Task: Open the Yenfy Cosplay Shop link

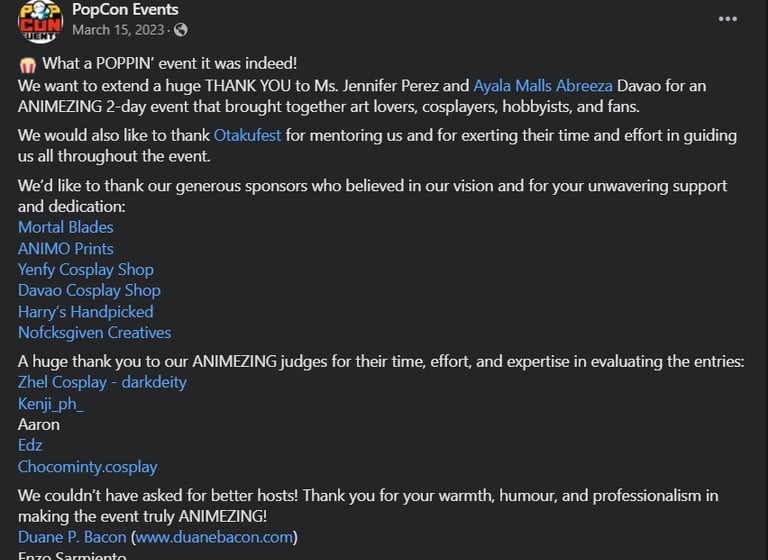Action: tap(86, 269)
